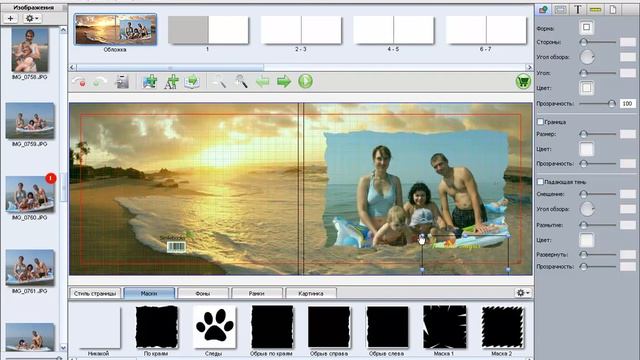Go to next spread with right arrow

[x=284, y=82]
